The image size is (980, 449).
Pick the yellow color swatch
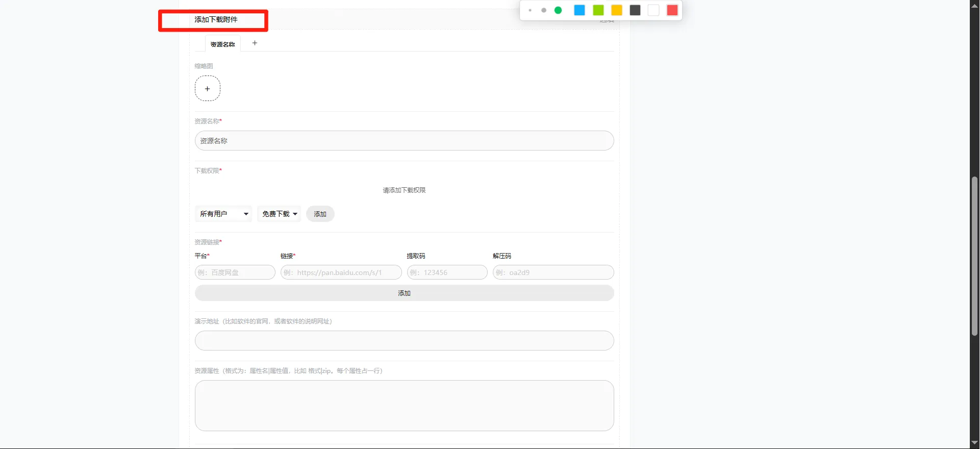(617, 10)
